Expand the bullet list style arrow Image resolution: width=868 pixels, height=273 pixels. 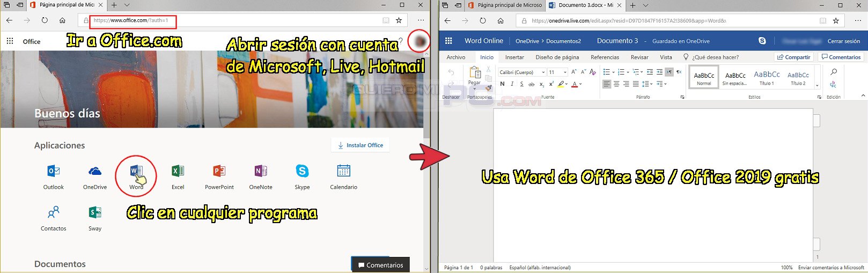click(613, 72)
